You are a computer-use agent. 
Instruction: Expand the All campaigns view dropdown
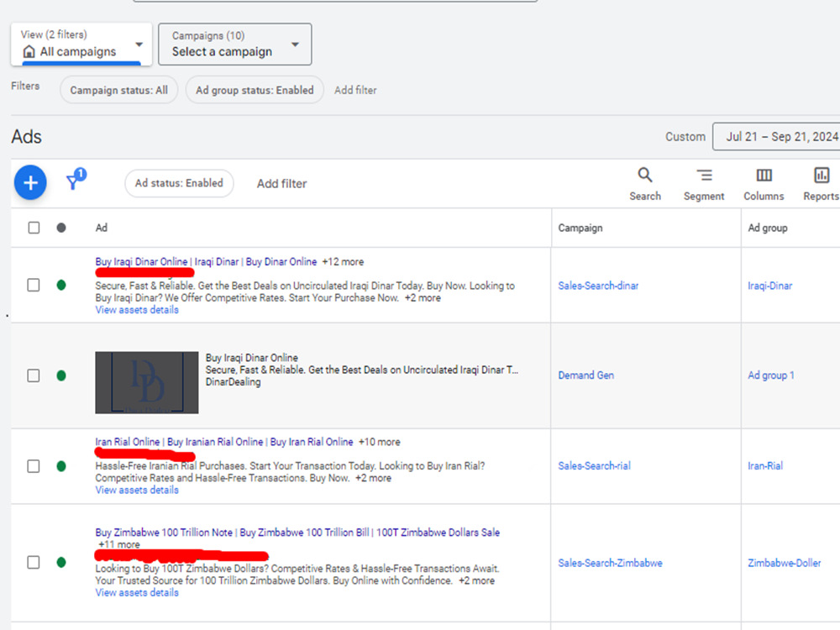click(81, 44)
